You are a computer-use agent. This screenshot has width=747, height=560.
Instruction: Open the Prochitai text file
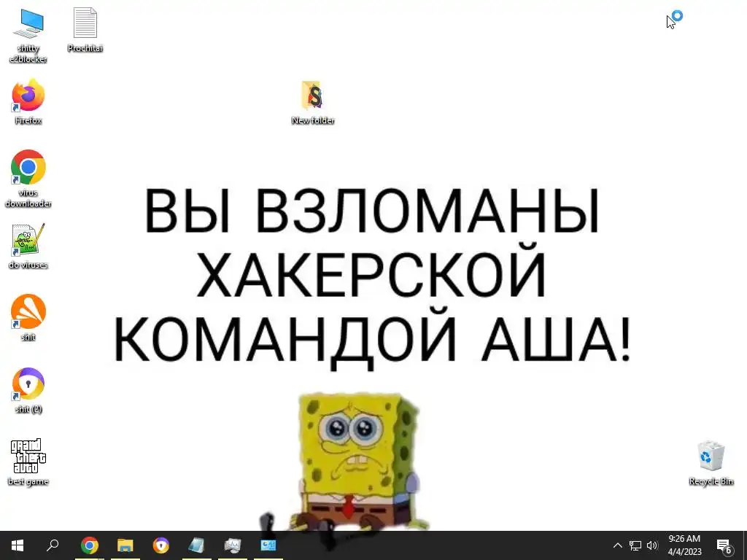pos(85,29)
